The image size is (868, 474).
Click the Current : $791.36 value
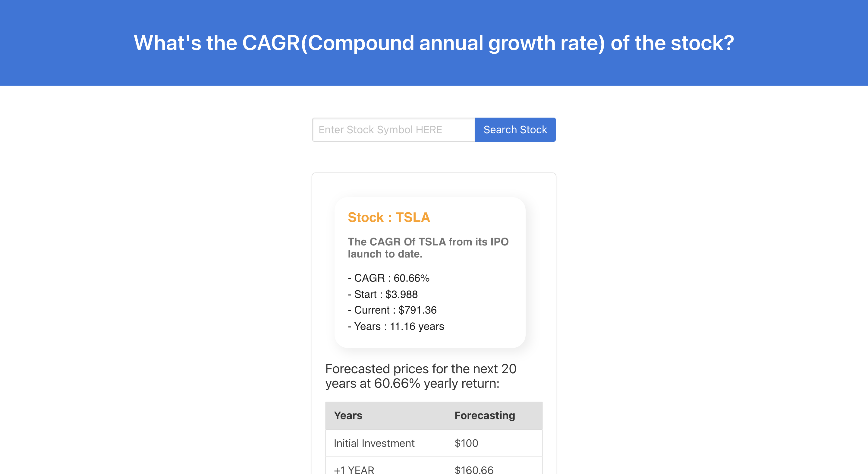click(392, 310)
